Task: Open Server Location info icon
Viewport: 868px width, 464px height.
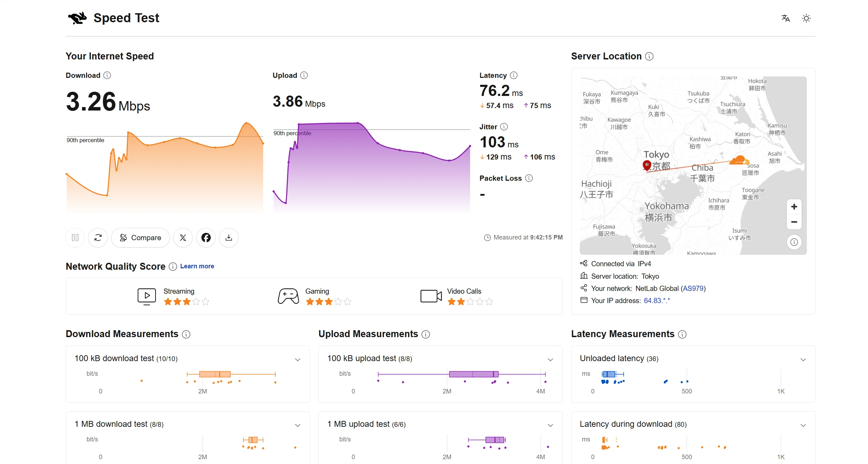Action: (x=649, y=56)
